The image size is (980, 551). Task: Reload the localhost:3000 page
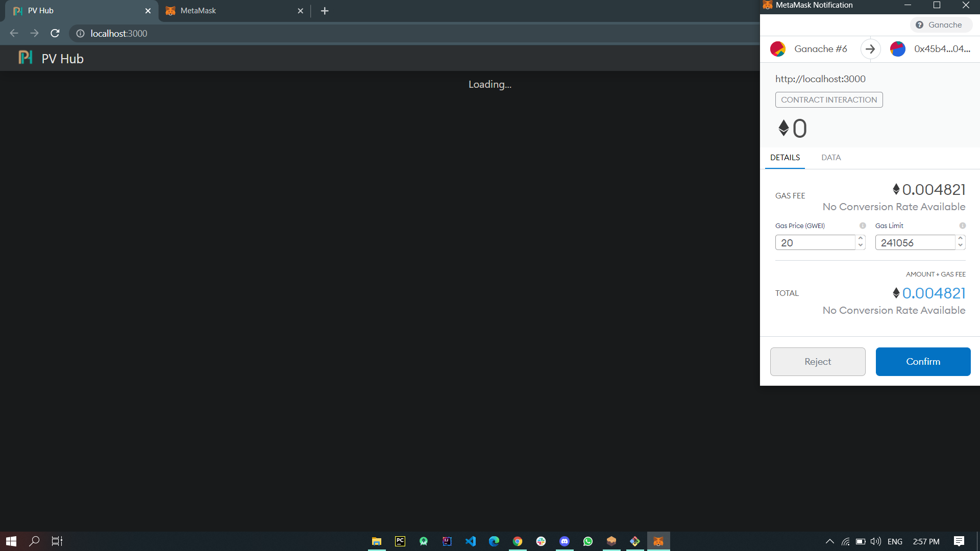click(x=55, y=33)
